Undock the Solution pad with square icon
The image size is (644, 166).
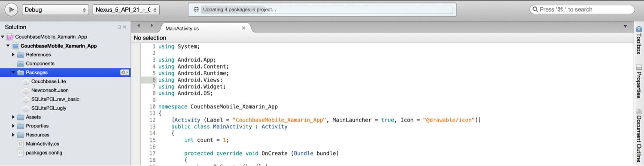(119, 27)
